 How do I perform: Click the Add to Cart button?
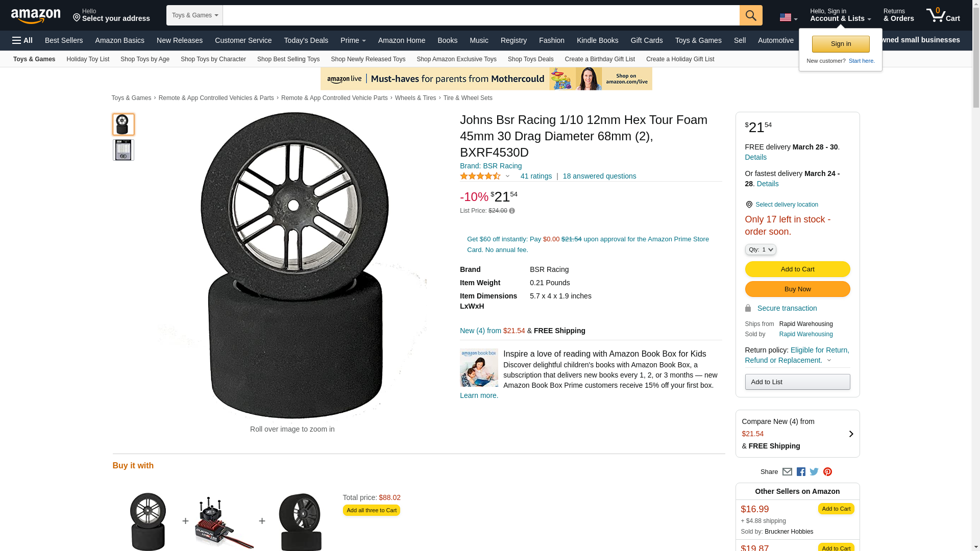coord(797,269)
